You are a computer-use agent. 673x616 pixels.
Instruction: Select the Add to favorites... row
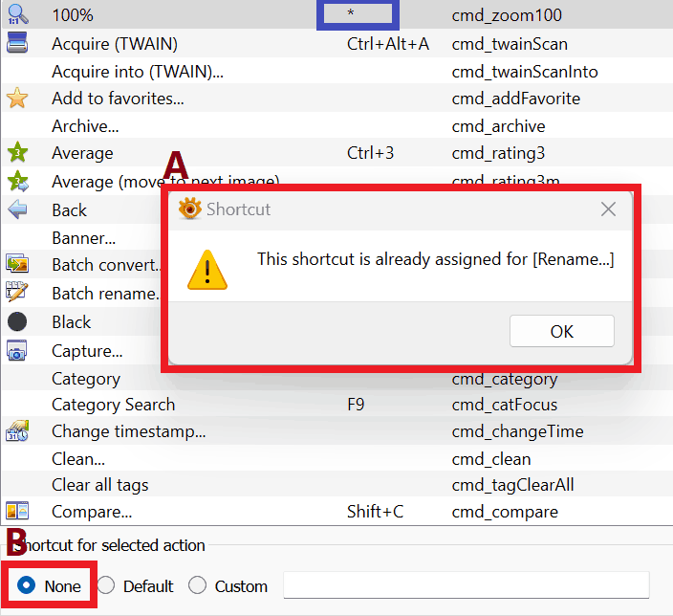[336, 99]
